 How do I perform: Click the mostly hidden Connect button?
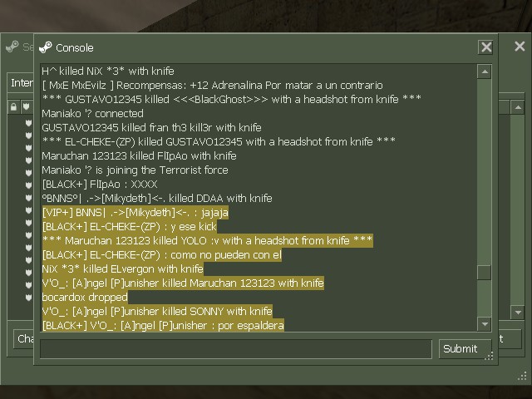(x=510, y=338)
